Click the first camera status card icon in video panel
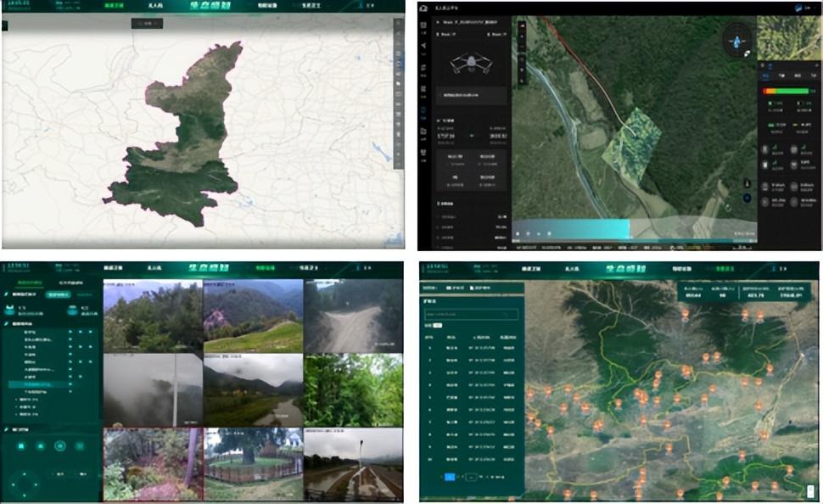Image resolution: width=823 pixels, height=504 pixels. [9, 311]
